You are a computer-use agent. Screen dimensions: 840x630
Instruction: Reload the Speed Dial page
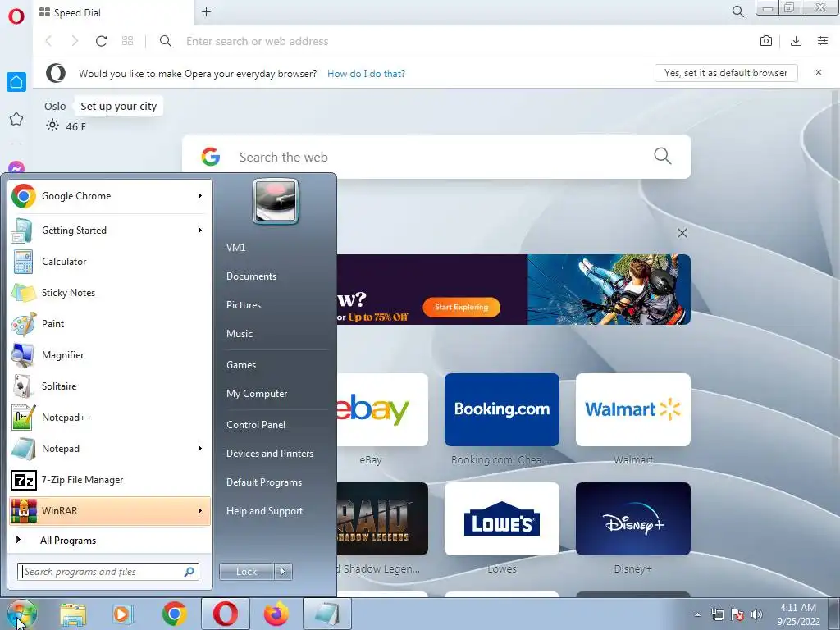[101, 41]
